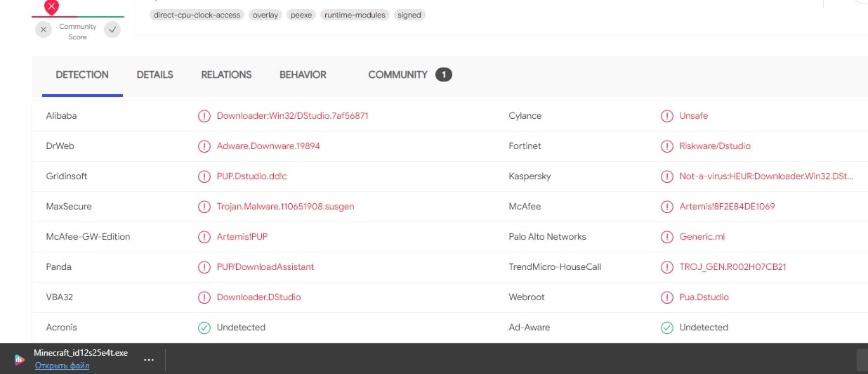Click the Generic.ml result text

[702, 237]
